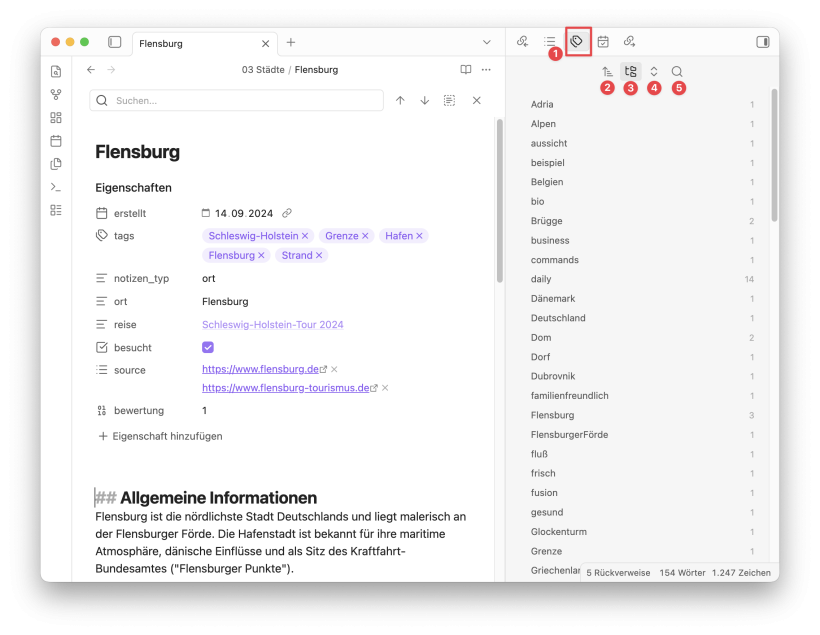
Task: Change tag sort order
Action: tap(607, 71)
